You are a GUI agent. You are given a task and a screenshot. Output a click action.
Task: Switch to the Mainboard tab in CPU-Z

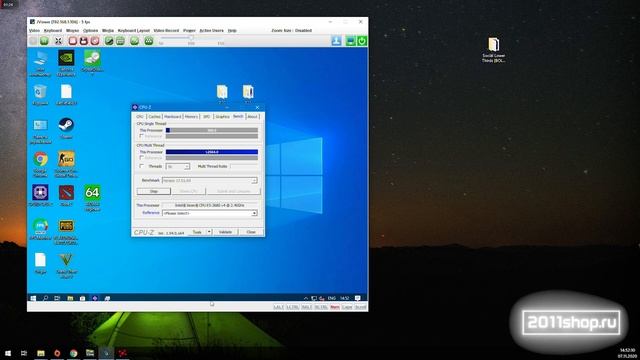(173, 117)
